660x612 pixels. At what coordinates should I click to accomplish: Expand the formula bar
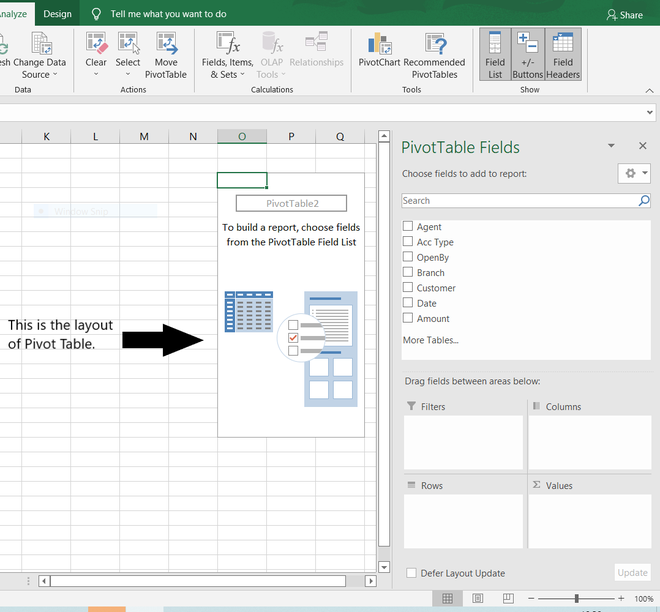649,112
